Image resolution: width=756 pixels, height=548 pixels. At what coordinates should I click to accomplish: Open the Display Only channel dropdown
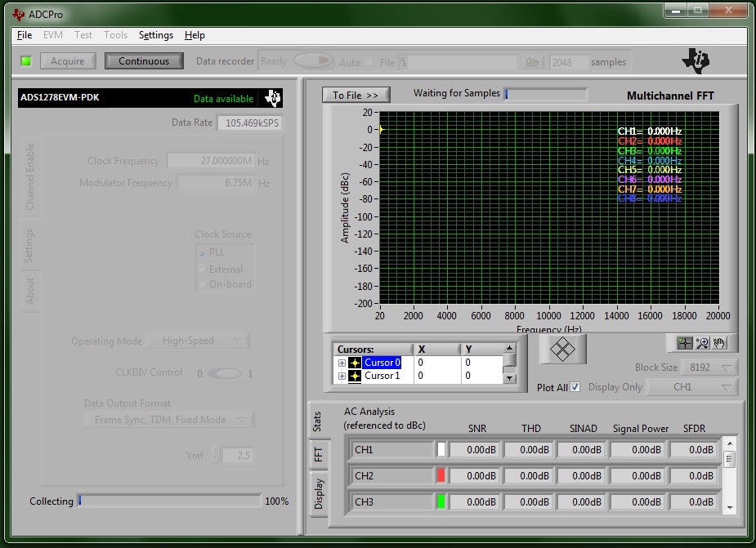tap(692, 387)
